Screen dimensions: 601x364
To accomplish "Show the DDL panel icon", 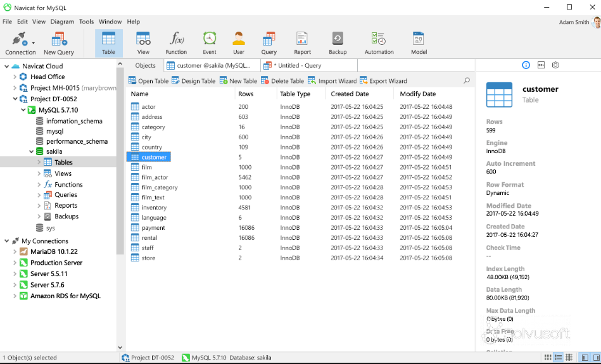I will pos(541,65).
